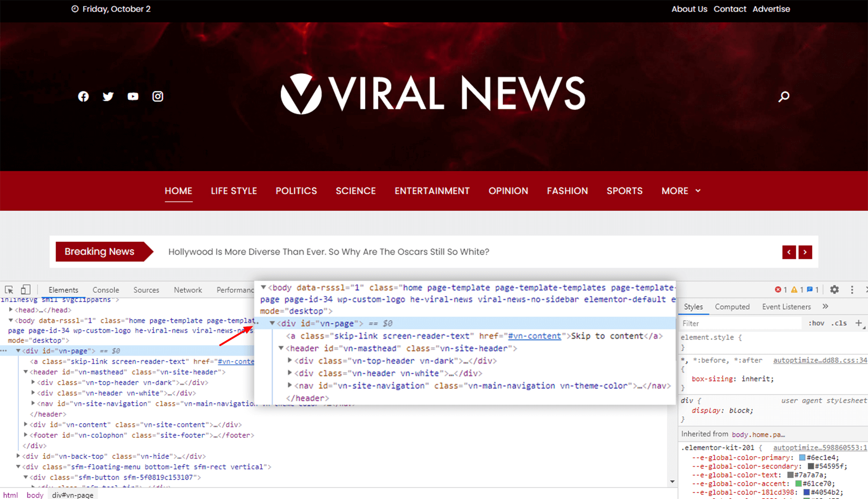Select the html breadcrumb at bottom
The image size is (868, 499).
click(11, 495)
